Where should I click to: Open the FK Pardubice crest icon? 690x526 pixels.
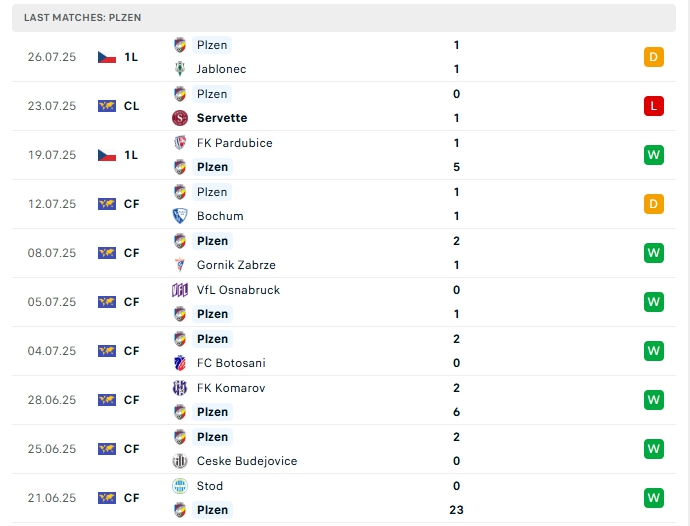coord(180,143)
